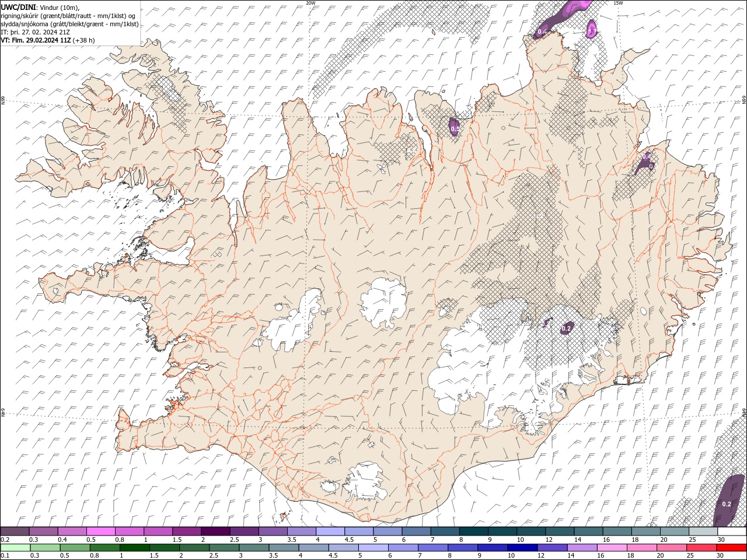Select the pink 0.5 swatch in top legend row

(x=100, y=531)
